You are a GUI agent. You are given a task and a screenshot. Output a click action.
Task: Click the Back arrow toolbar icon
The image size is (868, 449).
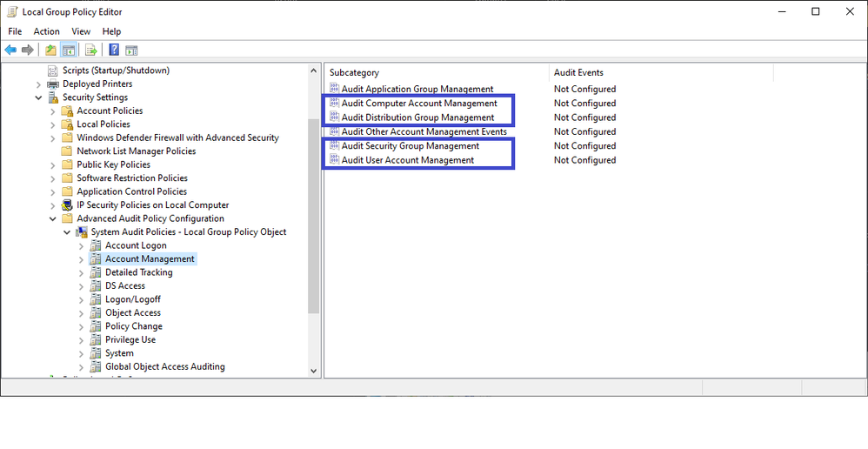pos(10,50)
